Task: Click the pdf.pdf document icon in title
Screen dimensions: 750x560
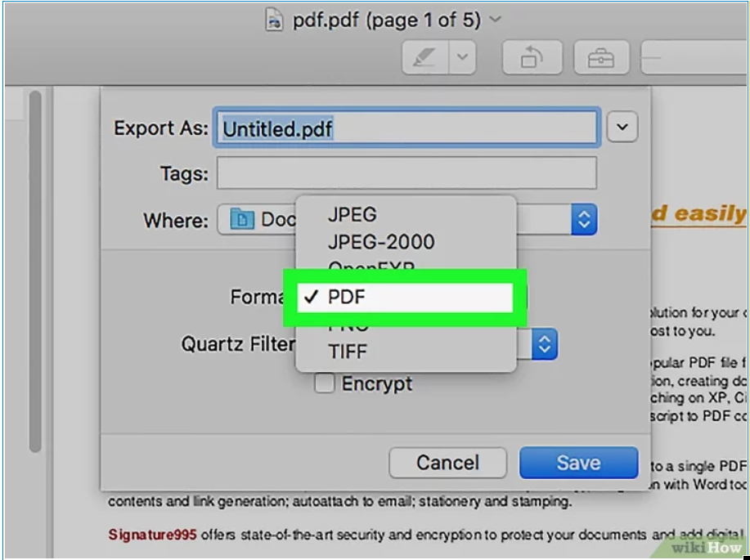Action: [x=274, y=20]
